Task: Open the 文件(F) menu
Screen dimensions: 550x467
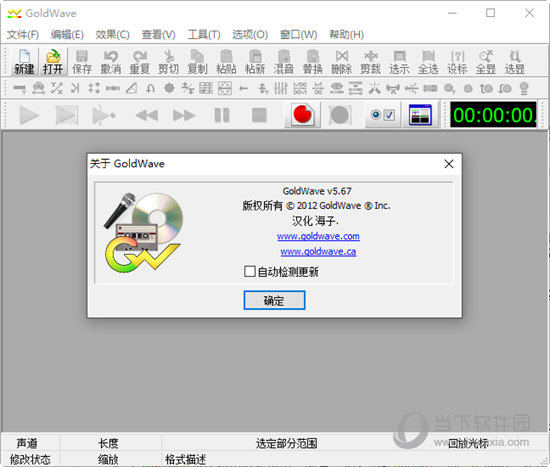Action: coord(23,34)
